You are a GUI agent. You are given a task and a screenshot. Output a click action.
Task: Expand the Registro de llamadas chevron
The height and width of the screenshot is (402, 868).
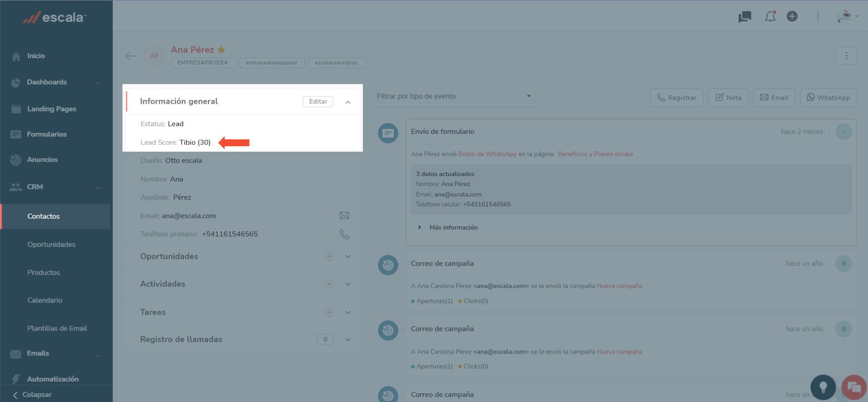click(x=348, y=340)
